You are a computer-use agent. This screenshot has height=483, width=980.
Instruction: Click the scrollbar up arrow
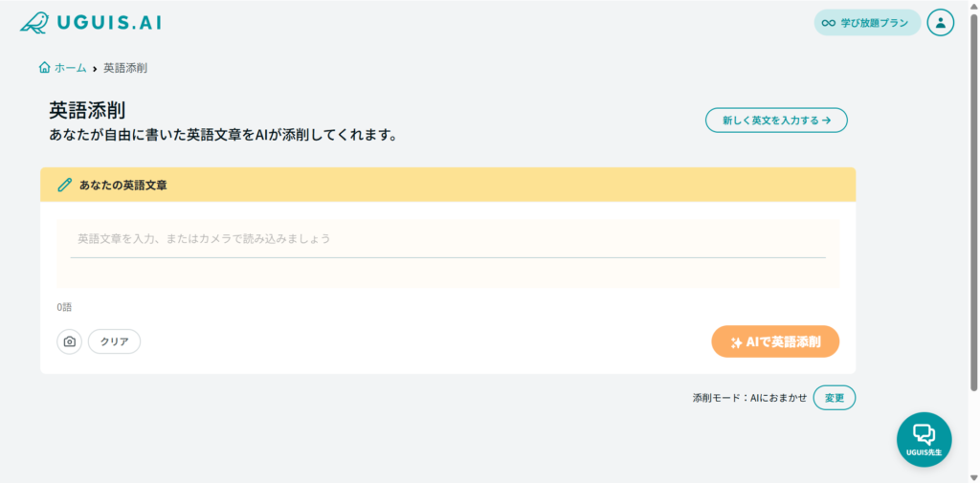[973, 6]
